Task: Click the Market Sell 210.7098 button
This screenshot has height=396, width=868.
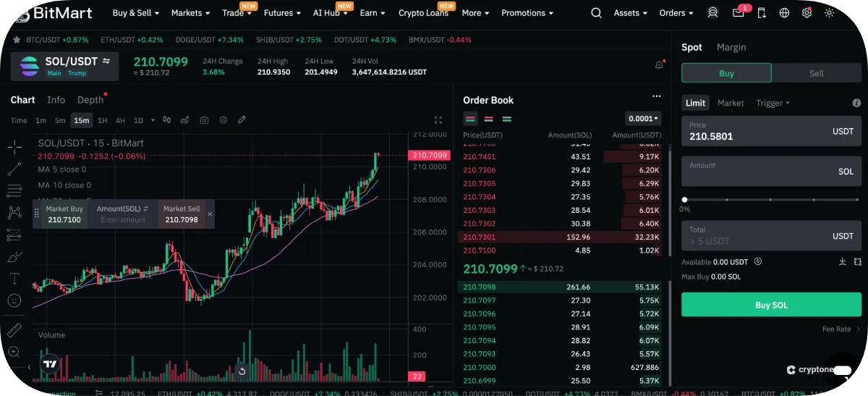Action: (182, 214)
